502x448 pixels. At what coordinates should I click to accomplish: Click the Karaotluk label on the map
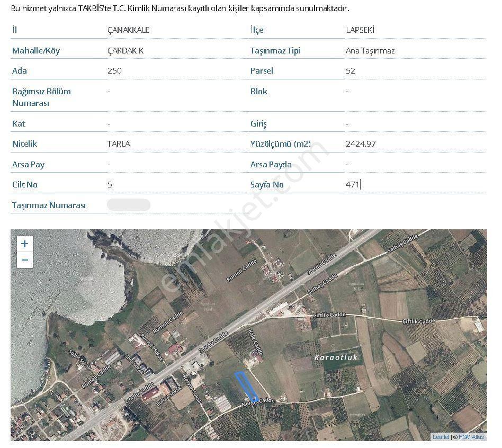[x=336, y=357]
